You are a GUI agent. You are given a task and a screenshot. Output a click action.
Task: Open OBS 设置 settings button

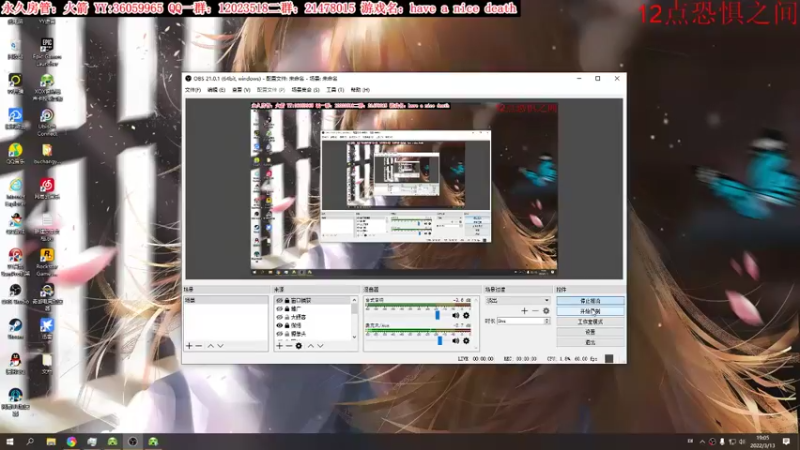coord(590,332)
